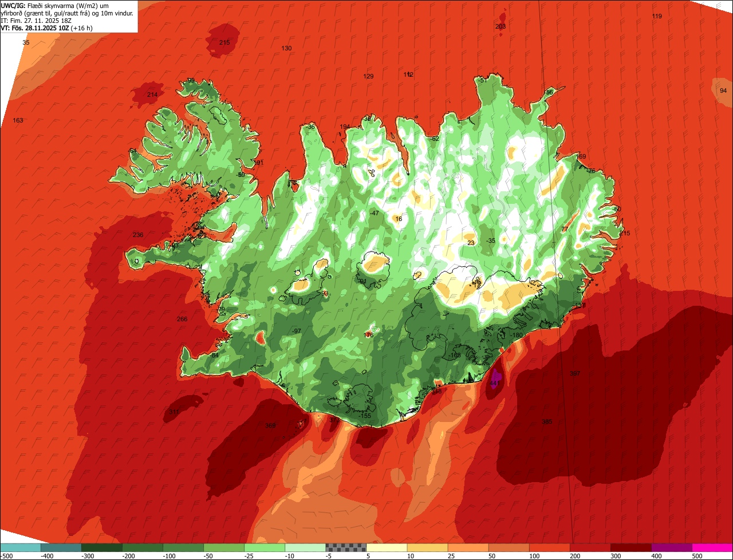Click the ocean value 203 at top
The height and width of the screenshot is (560, 733).
click(x=501, y=26)
